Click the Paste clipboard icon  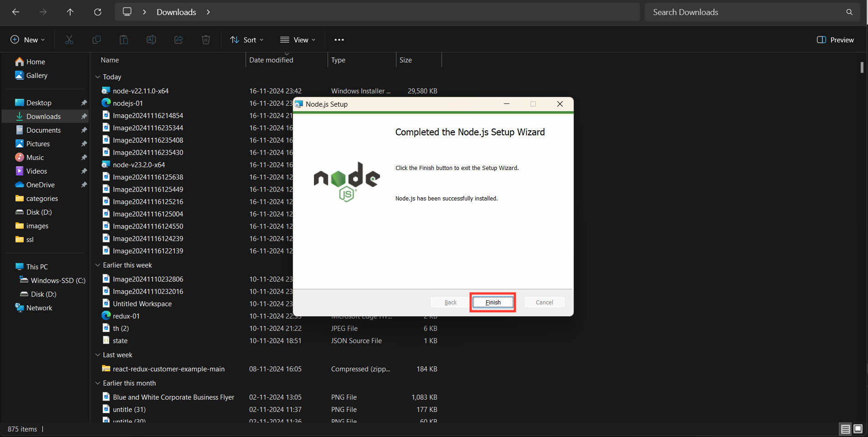124,40
